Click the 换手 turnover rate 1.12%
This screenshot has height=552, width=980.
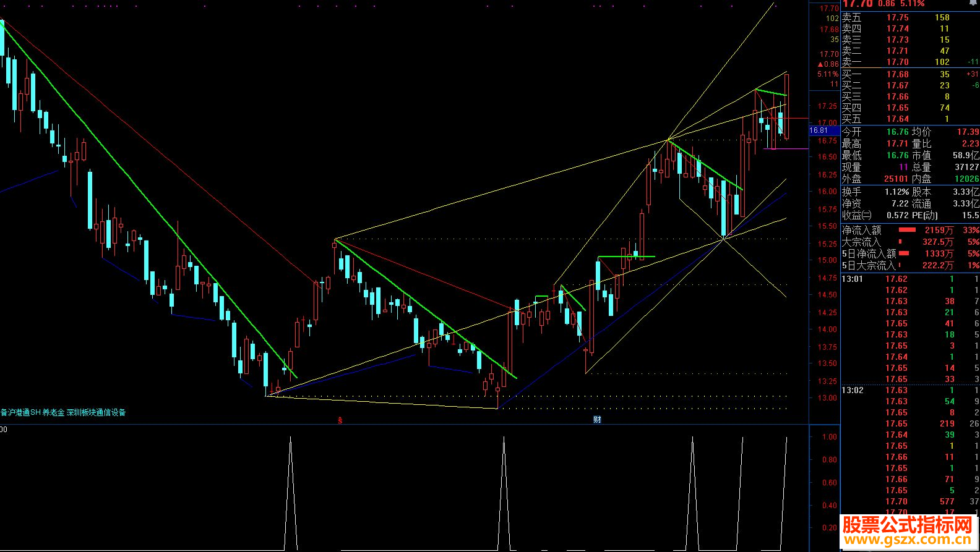pos(896,192)
